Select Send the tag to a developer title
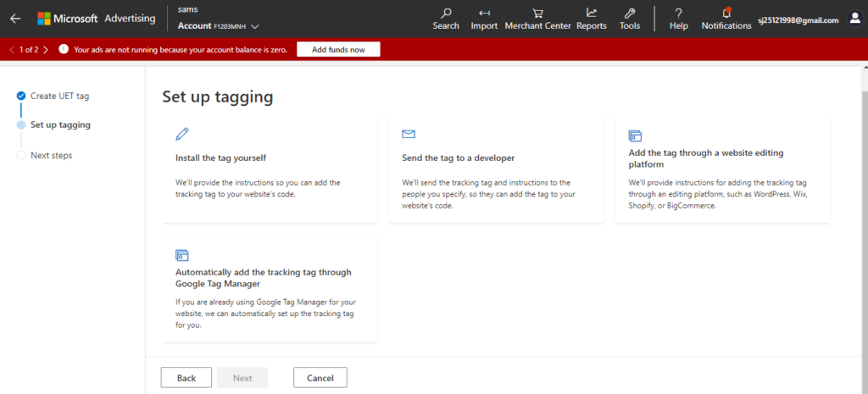The height and width of the screenshot is (394, 868). click(459, 158)
